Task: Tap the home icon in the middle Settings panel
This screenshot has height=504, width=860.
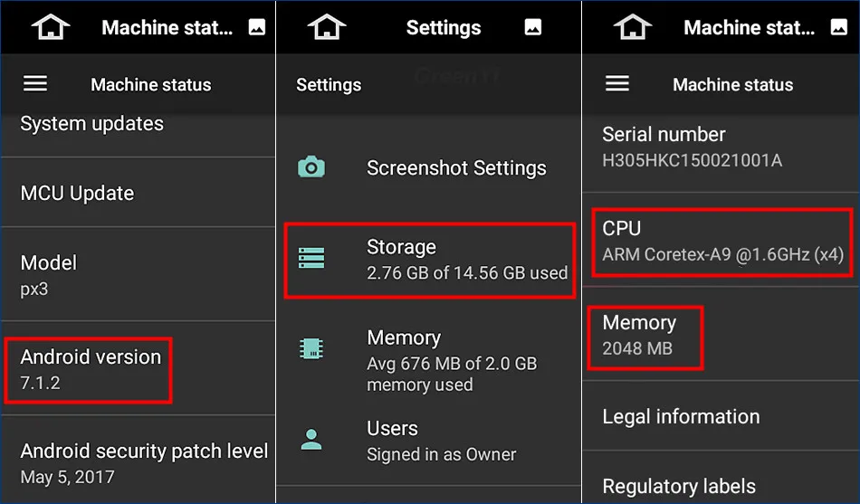Action: (x=327, y=27)
